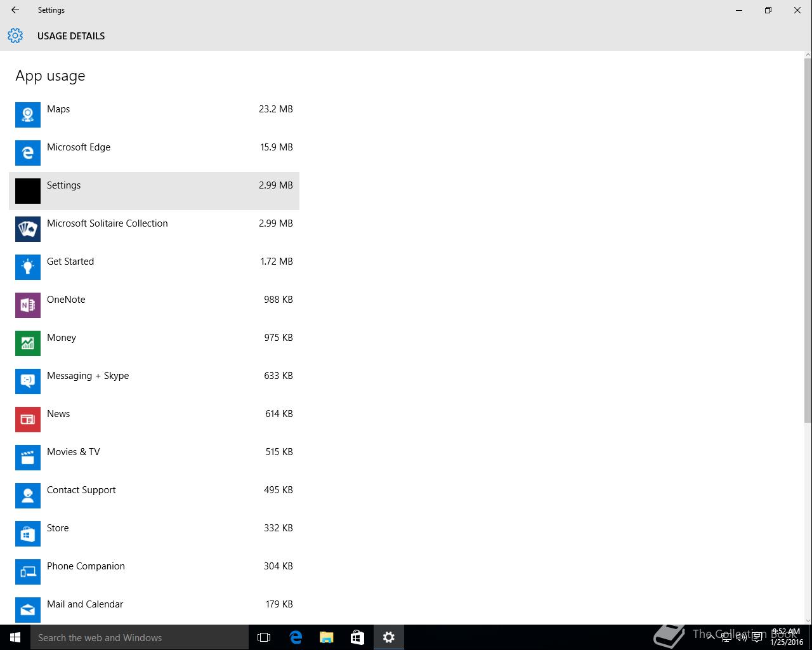Image resolution: width=812 pixels, height=650 pixels.
Task: Click the 975 KB usage value
Action: coord(278,338)
